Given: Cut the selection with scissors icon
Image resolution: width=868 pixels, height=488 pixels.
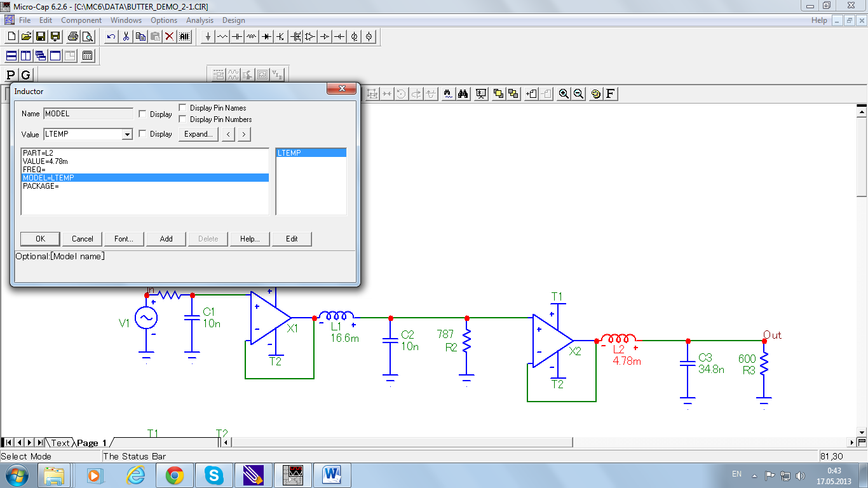Looking at the screenshot, I should coord(126,37).
